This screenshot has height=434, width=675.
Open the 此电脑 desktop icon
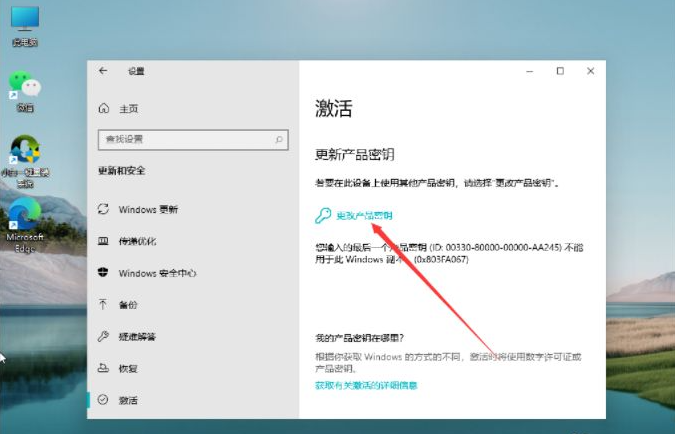click(24, 22)
